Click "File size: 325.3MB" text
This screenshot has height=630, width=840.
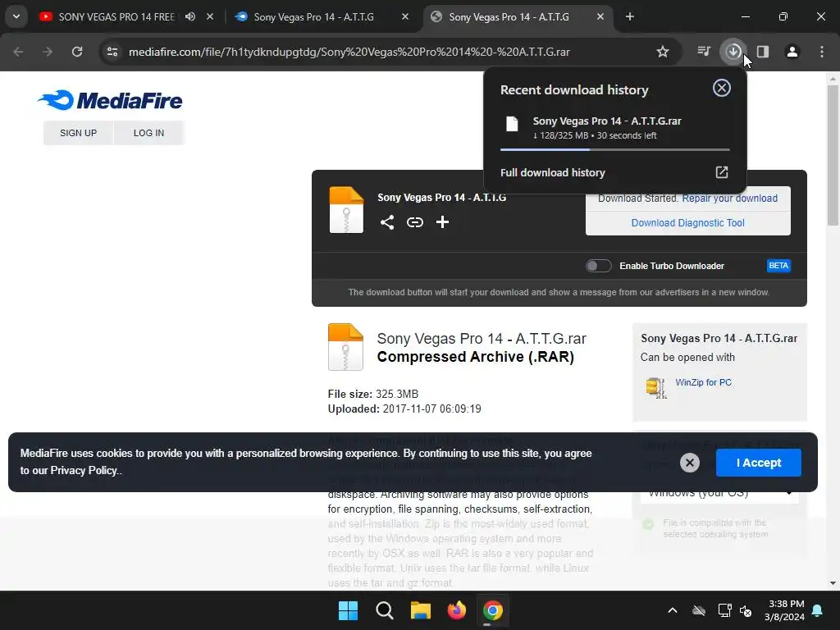[373, 394]
